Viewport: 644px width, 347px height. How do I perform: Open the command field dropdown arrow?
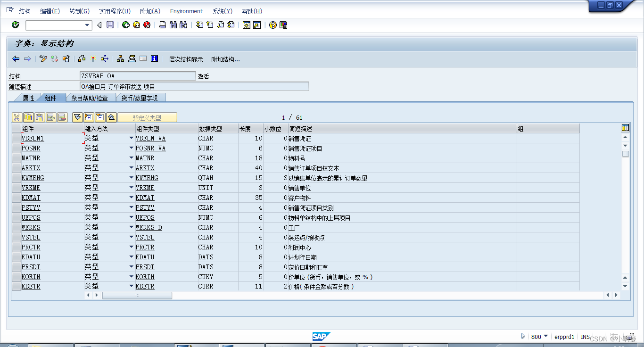coord(87,25)
